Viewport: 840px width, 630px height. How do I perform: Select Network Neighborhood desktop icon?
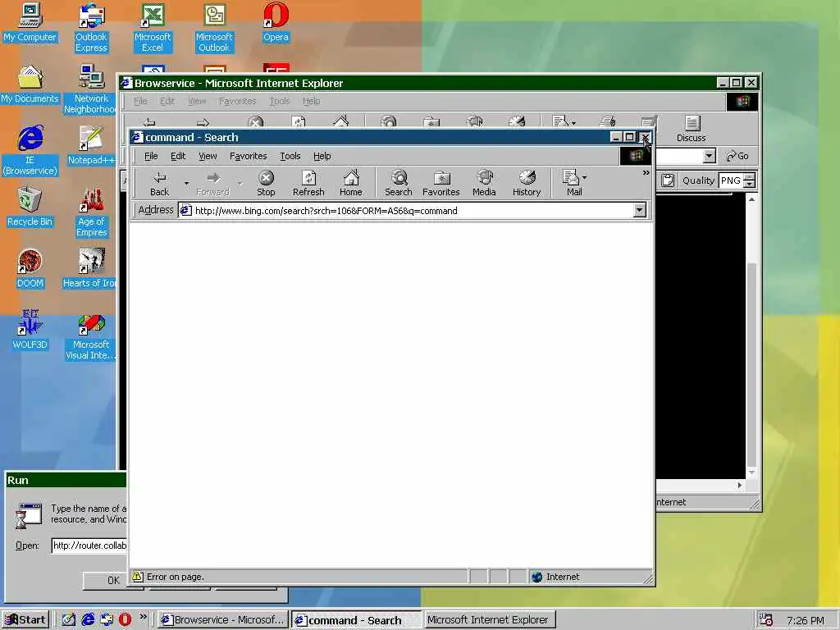(x=91, y=89)
